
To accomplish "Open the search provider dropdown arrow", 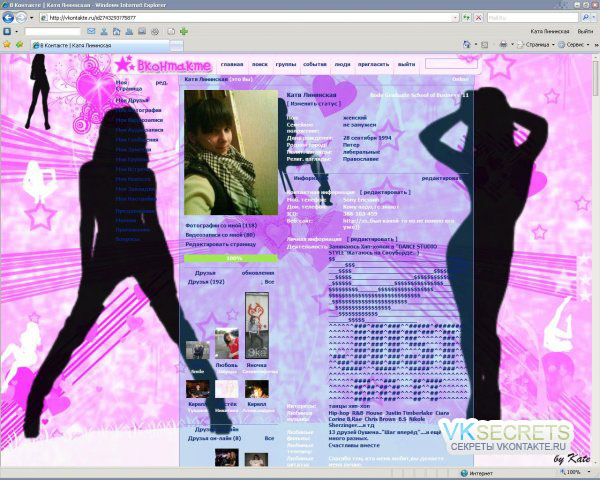I will pyautogui.click(x=593, y=18).
